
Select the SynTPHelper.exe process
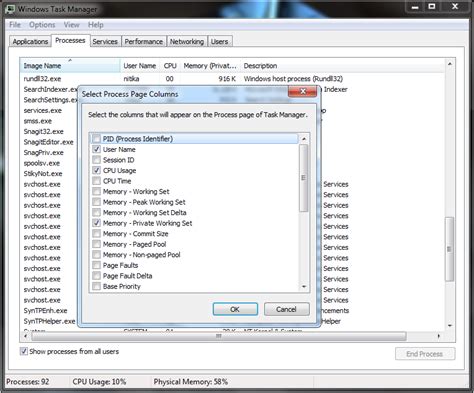pyautogui.click(x=49, y=321)
